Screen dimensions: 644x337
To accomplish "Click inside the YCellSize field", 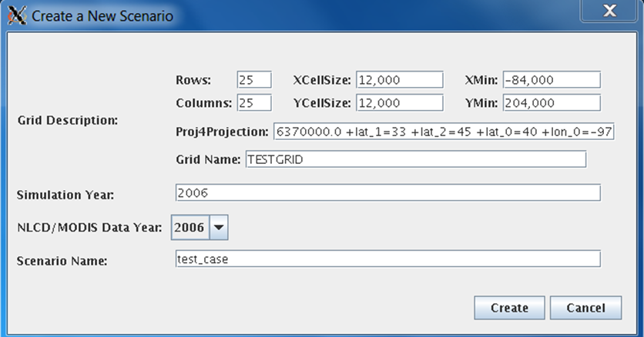I will pyautogui.click(x=400, y=102).
